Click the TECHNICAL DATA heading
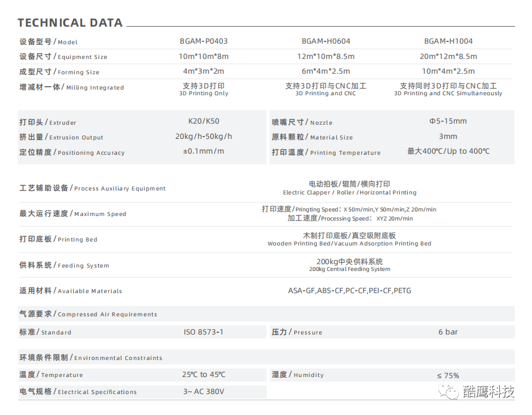The width and height of the screenshot is (532, 415). click(x=70, y=23)
